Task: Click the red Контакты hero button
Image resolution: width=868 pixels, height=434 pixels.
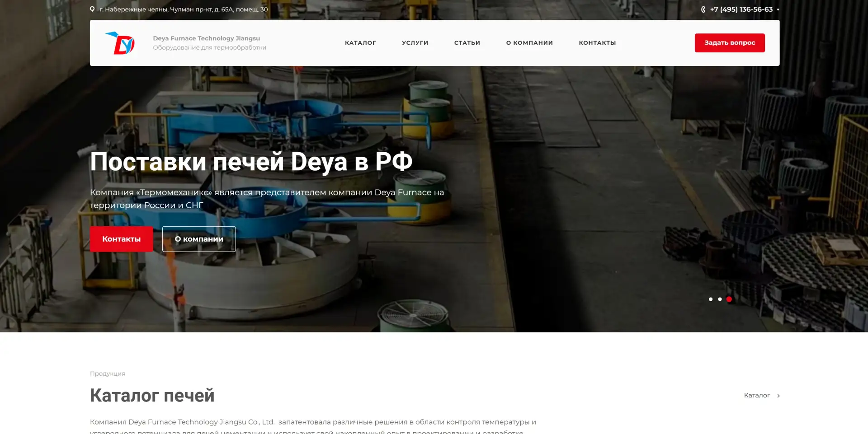Action: [x=122, y=239]
